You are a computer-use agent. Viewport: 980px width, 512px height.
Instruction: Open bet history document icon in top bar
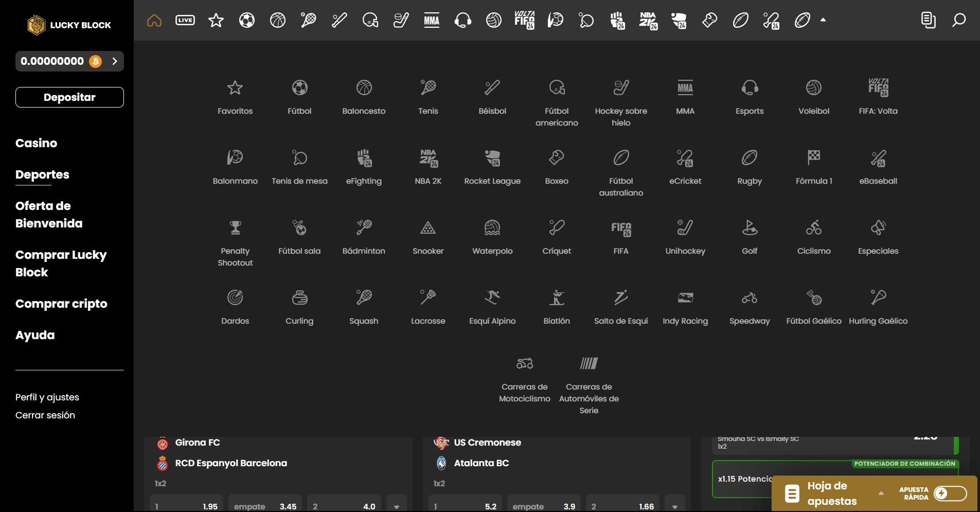[928, 20]
